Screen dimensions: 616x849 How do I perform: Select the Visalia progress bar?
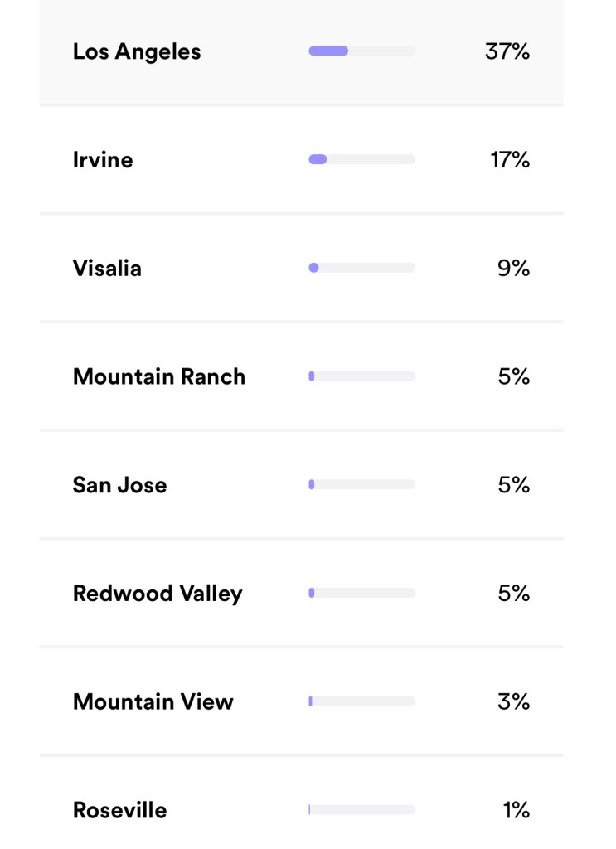(361, 268)
